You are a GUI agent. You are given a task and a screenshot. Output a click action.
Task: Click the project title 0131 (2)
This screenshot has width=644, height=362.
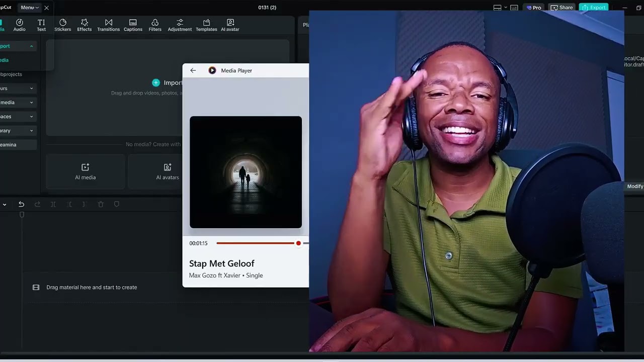click(267, 8)
